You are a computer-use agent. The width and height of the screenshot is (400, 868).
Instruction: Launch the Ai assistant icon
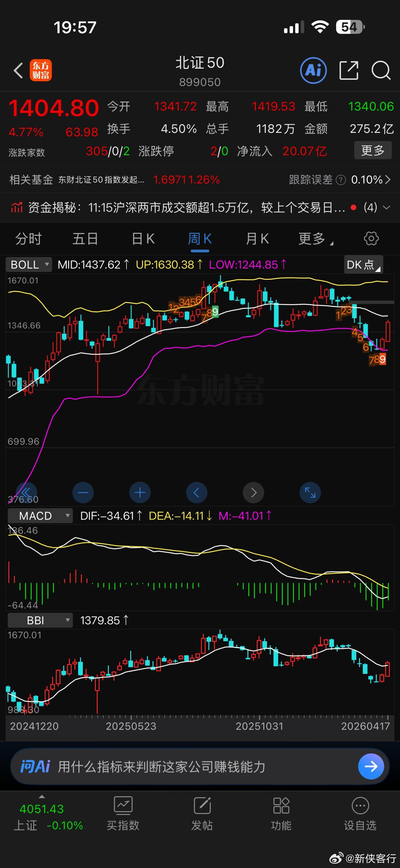(313, 70)
